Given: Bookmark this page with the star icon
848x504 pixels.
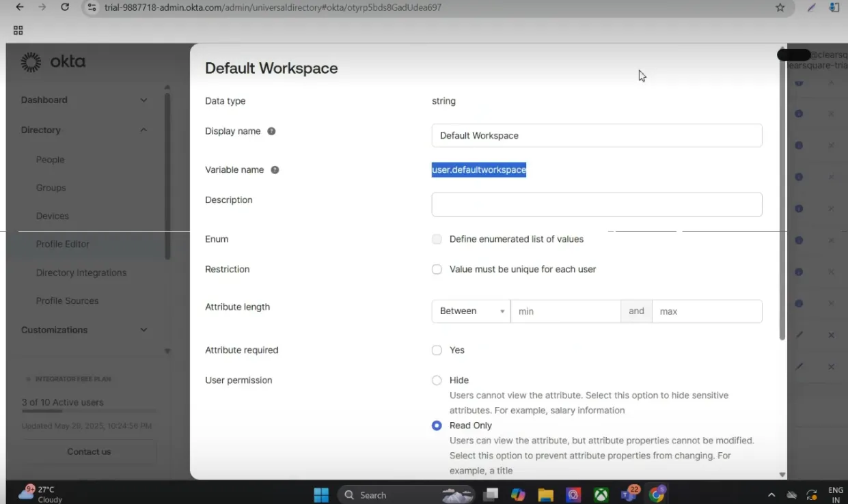Looking at the screenshot, I should pos(780,8).
